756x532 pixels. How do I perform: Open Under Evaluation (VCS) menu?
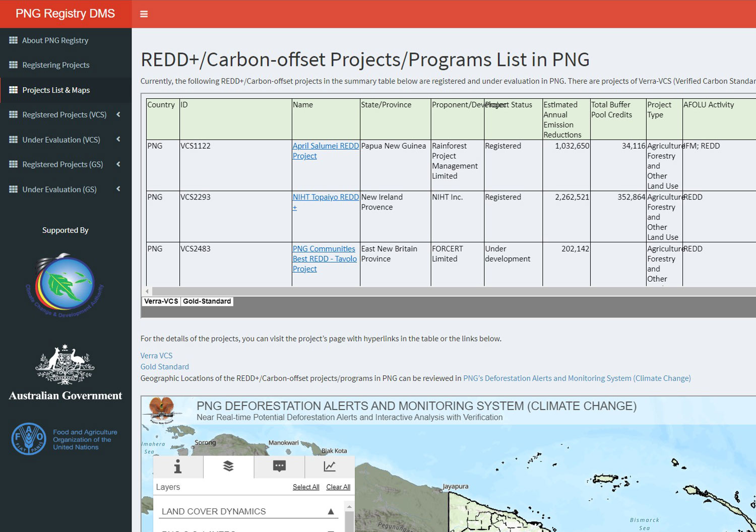(61, 140)
